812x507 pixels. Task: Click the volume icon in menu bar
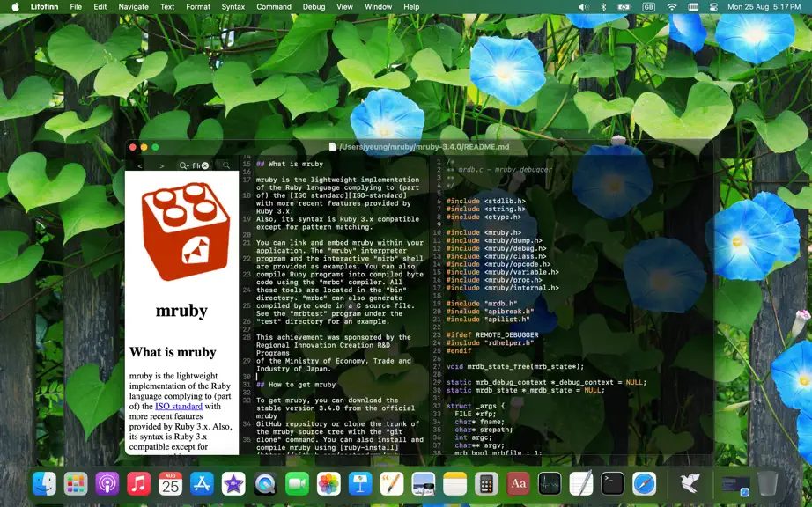coord(584,7)
